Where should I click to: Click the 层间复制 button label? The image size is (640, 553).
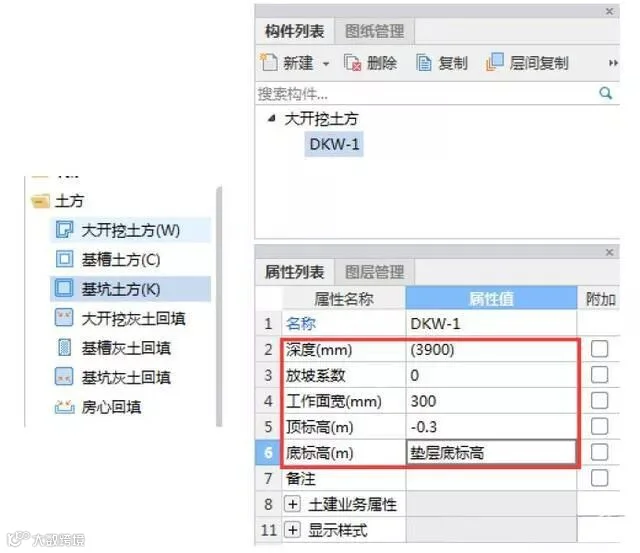click(x=539, y=63)
